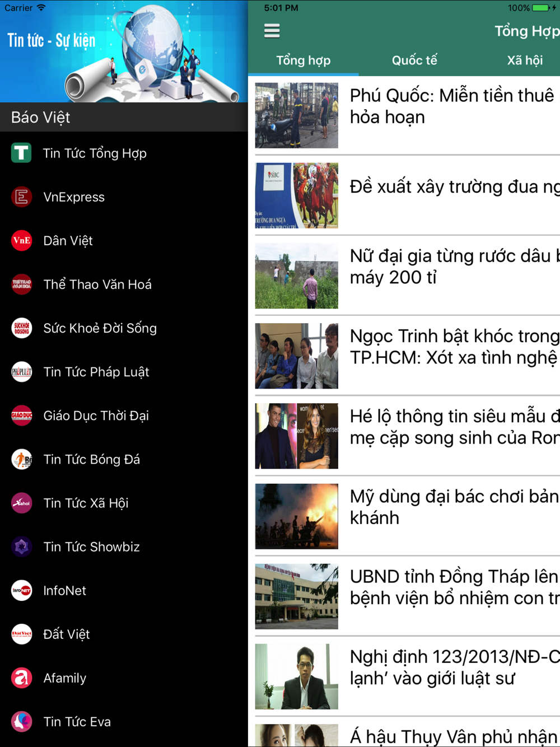The width and height of the screenshot is (560, 747).
Task: Open Tin Tức Pháp Luật source
Action: tap(124, 371)
